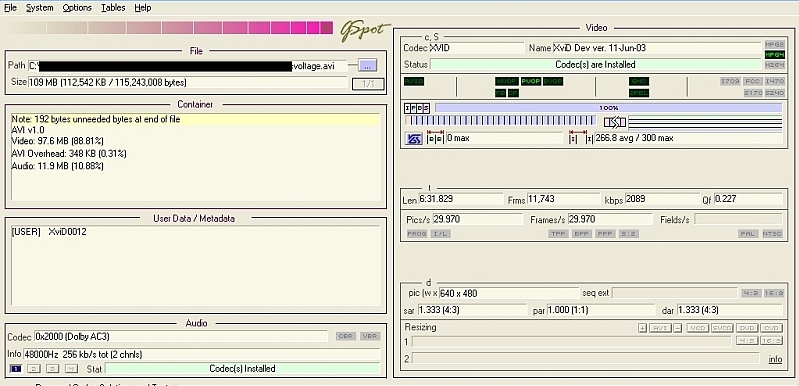Open the Options menu
Screen dimensions: 799x386
click(x=77, y=8)
